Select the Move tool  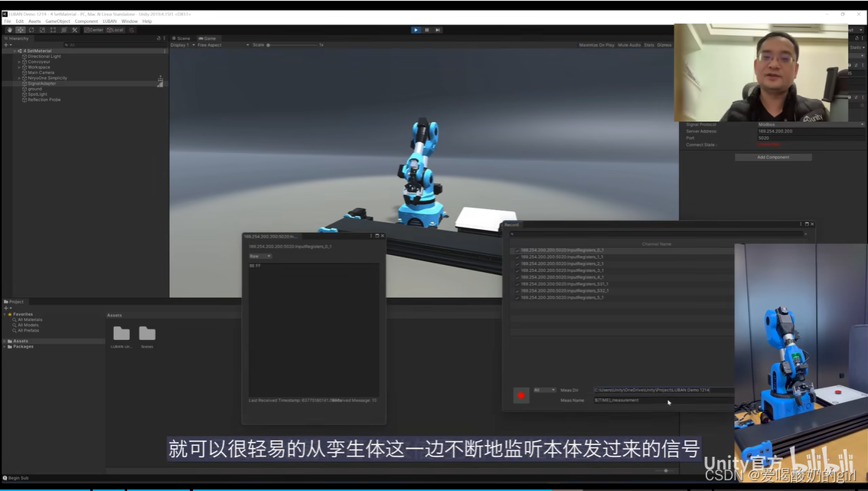pos(19,30)
